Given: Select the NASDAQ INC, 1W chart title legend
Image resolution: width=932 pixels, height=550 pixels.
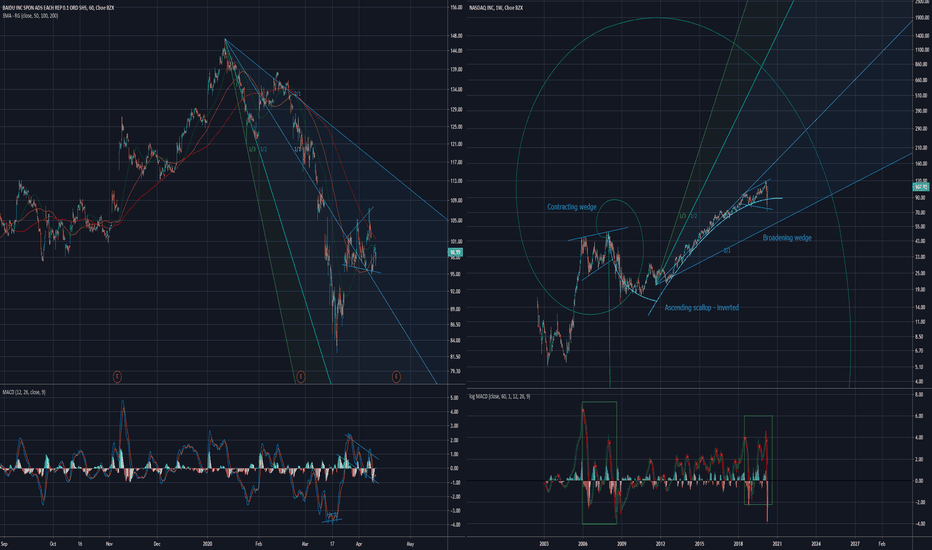Looking at the screenshot, I should pyautogui.click(x=496, y=8).
